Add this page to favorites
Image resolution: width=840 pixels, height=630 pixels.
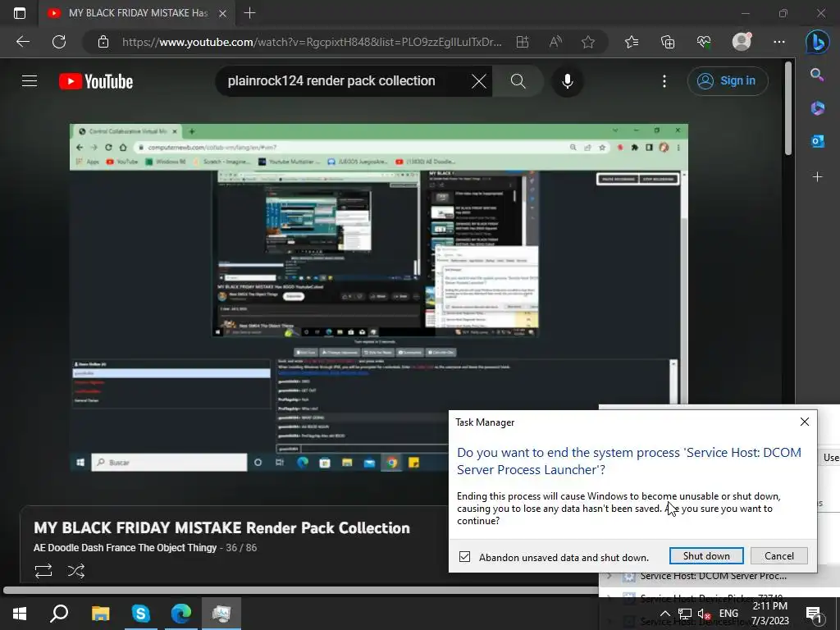(x=588, y=42)
